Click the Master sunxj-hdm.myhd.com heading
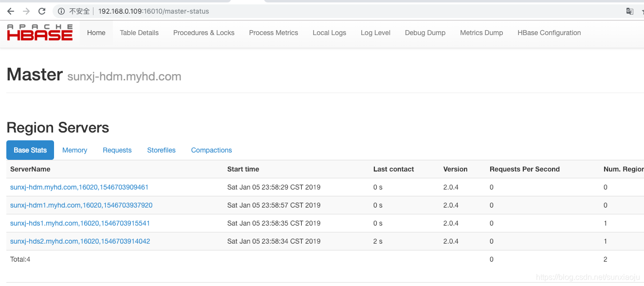The height and width of the screenshot is (286, 644). (94, 75)
